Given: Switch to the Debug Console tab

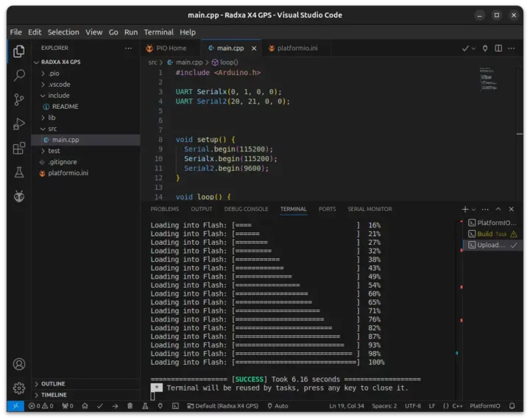Looking at the screenshot, I should pos(246,210).
